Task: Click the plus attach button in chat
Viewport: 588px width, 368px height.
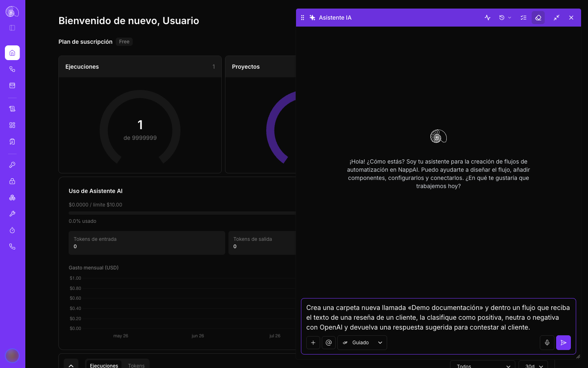Action: (x=313, y=343)
